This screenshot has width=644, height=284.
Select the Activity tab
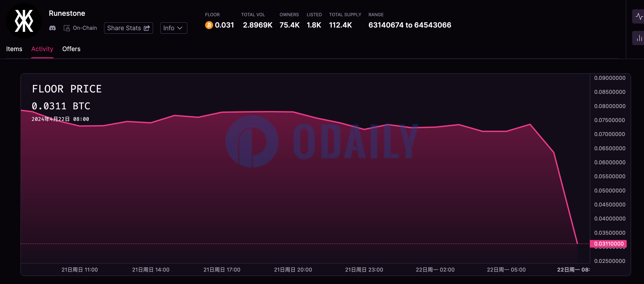point(42,49)
